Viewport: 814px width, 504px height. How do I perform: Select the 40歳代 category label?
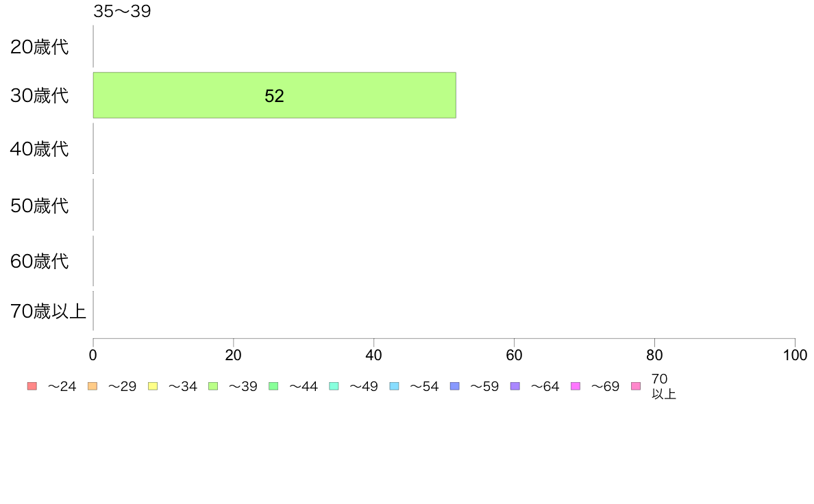click(x=40, y=149)
